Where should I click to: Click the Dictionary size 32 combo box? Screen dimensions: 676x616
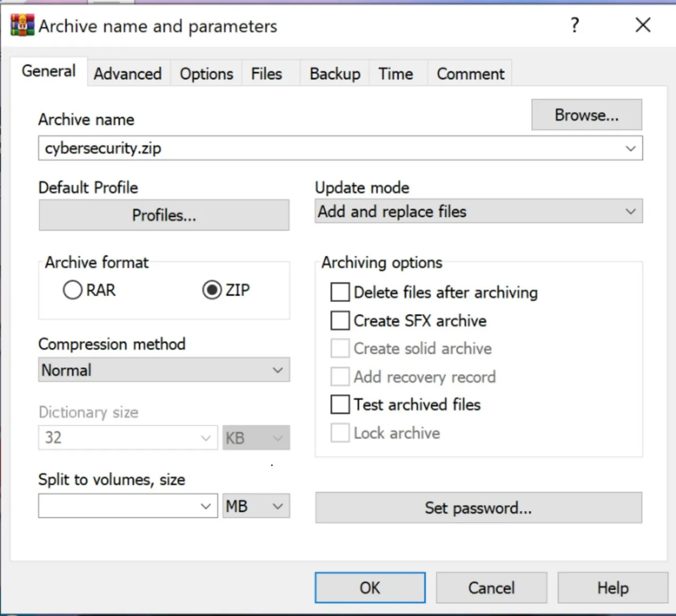128,438
